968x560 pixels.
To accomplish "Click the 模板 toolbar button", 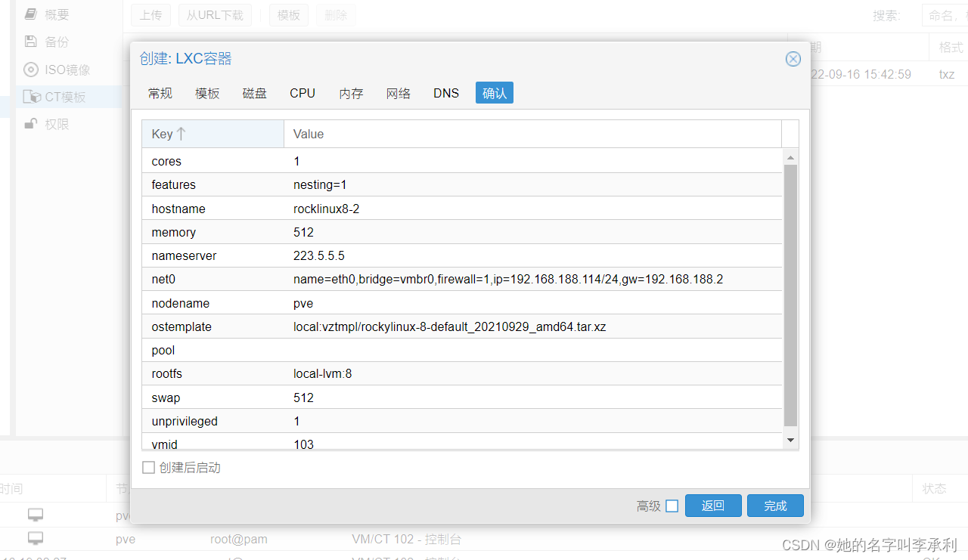I will click(x=288, y=14).
